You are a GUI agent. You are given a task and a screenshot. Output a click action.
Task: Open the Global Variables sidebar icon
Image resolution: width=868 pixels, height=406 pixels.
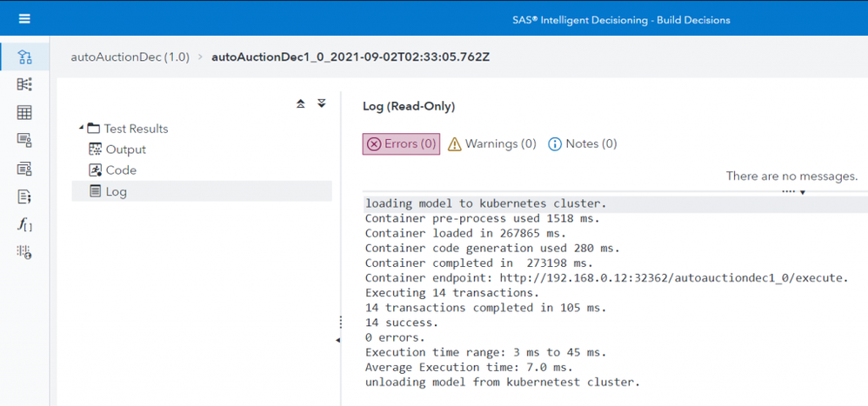[x=24, y=252]
